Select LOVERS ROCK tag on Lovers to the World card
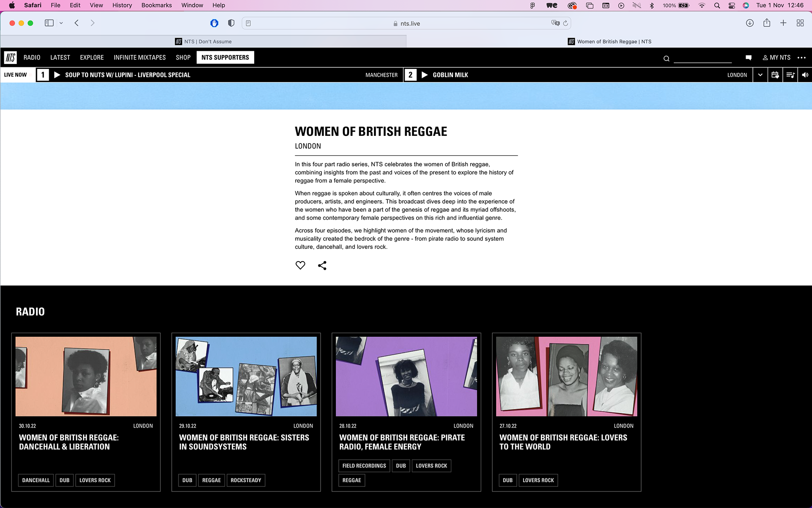This screenshot has height=508, width=812. [x=538, y=480]
